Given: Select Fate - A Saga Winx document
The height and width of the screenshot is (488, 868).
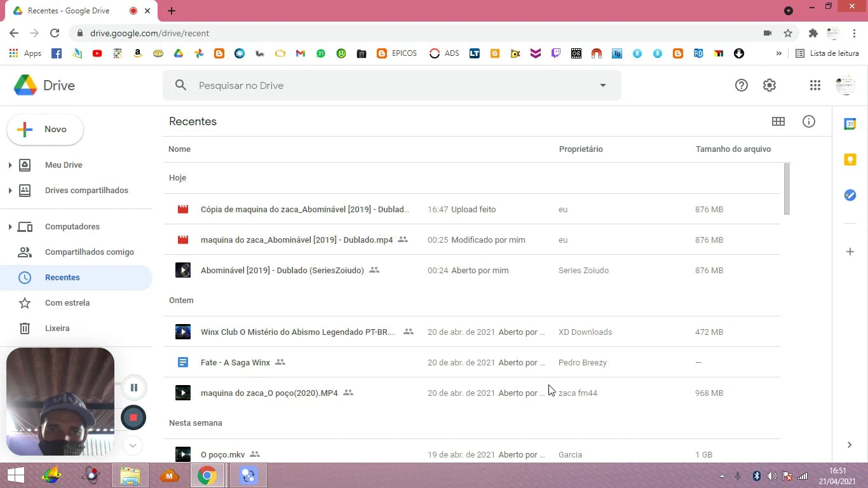Looking at the screenshot, I should click(x=471, y=362).
